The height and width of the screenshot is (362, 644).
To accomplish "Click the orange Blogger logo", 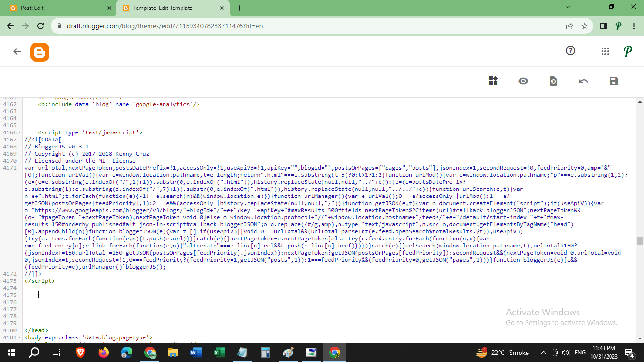I will pyautogui.click(x=40, y=52).
